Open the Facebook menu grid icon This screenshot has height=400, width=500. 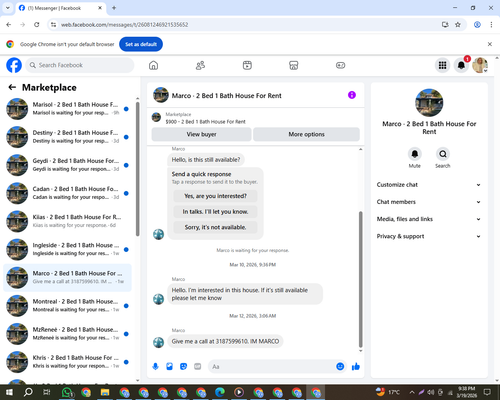(x=442, y=65)
